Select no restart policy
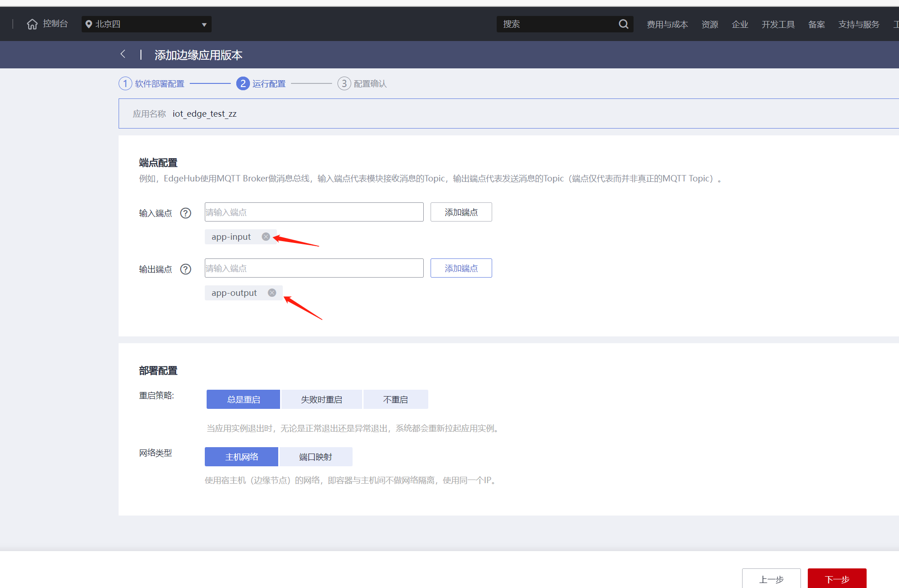This screenshot has width=899, height=588. coord(395,399)
